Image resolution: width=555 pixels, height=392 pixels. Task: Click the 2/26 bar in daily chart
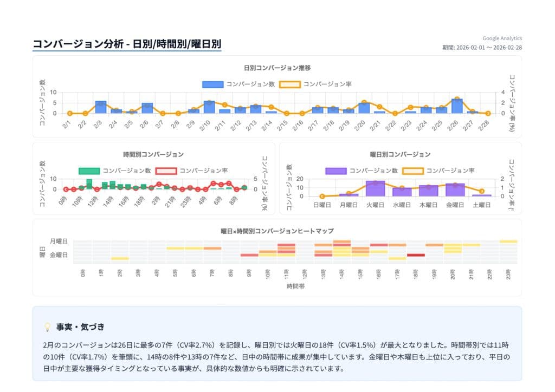pyautogui.click(x=457, y=106)
